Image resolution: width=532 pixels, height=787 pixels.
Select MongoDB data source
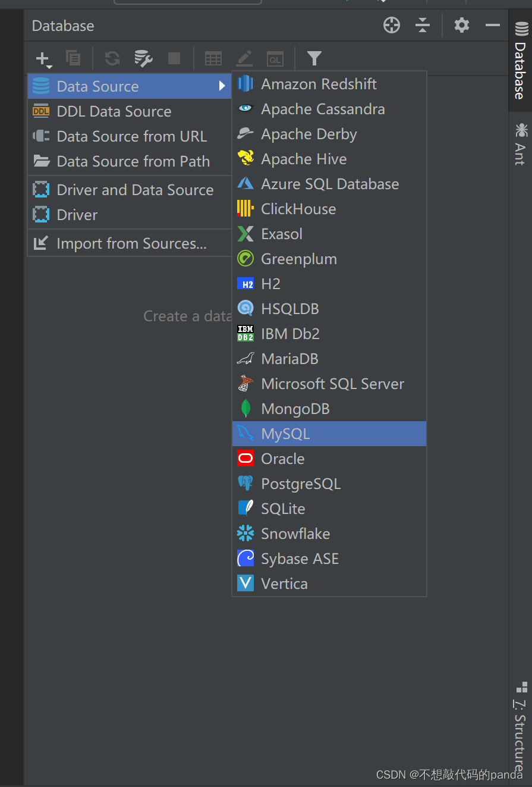click(x=329, y=409)
